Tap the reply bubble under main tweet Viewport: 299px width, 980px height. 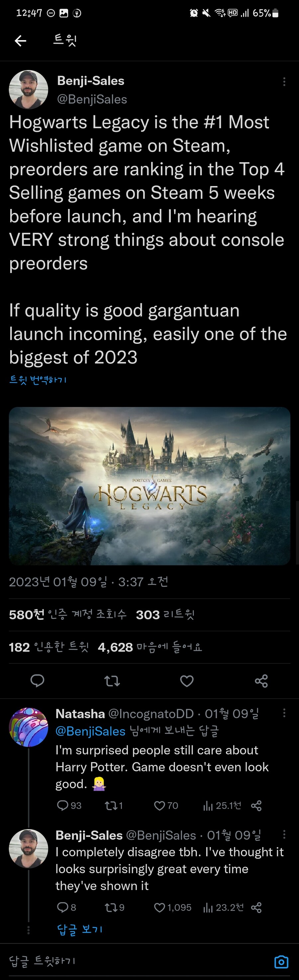[37, 681]
